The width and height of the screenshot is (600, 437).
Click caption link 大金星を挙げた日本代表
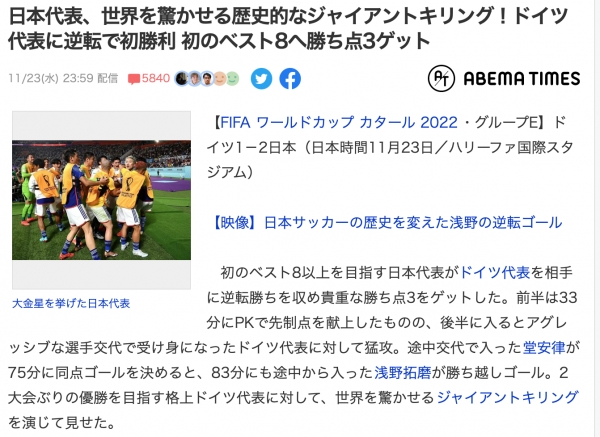[71, 303]
